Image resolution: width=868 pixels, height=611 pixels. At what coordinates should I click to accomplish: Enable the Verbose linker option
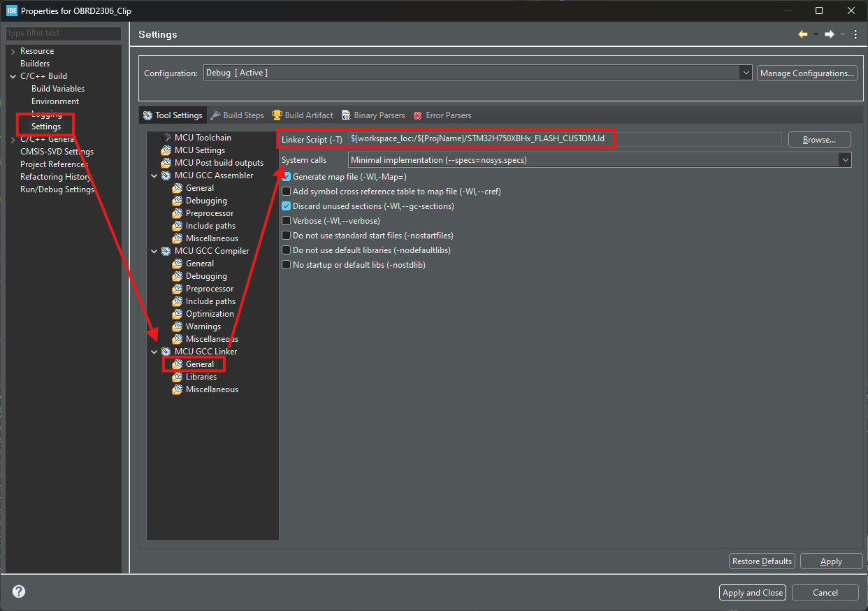click(286, 220)
